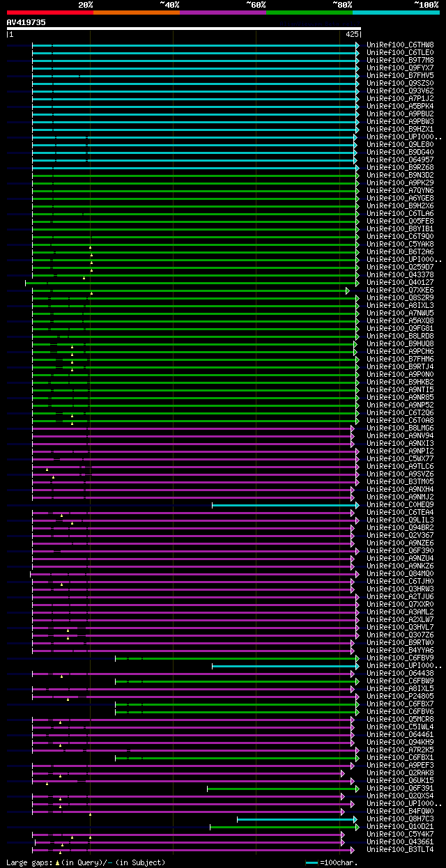Click label UniRef100_Q05FE8
446x868 pixels.
pos(400,221)
